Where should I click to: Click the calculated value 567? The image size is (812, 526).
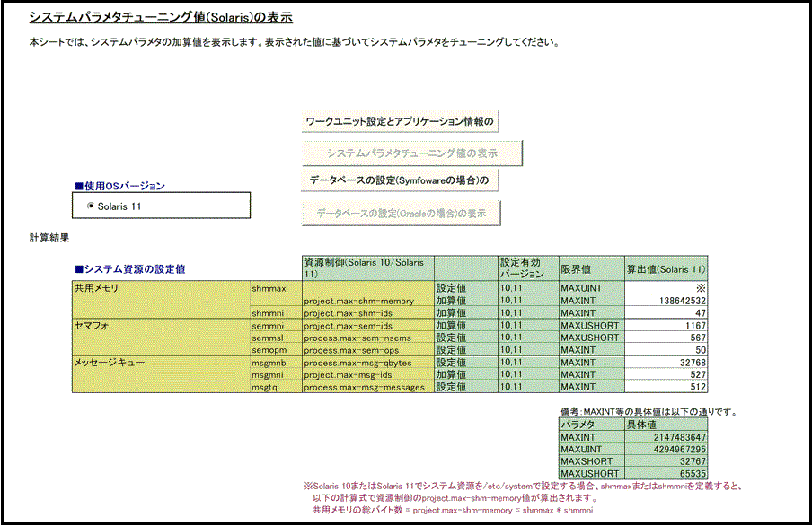point(666,338)
